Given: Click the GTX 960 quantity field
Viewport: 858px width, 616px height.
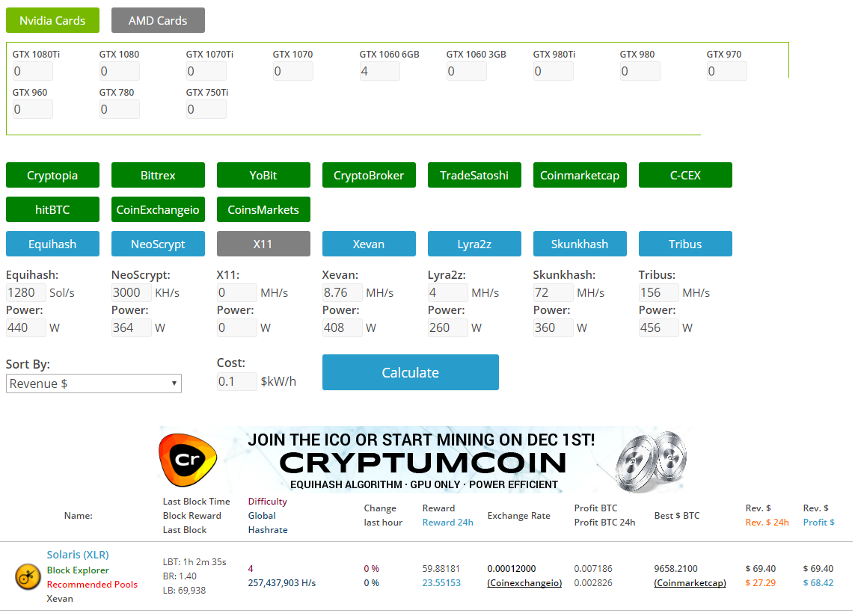Looking at the screenshot, I should pos(33,109).
